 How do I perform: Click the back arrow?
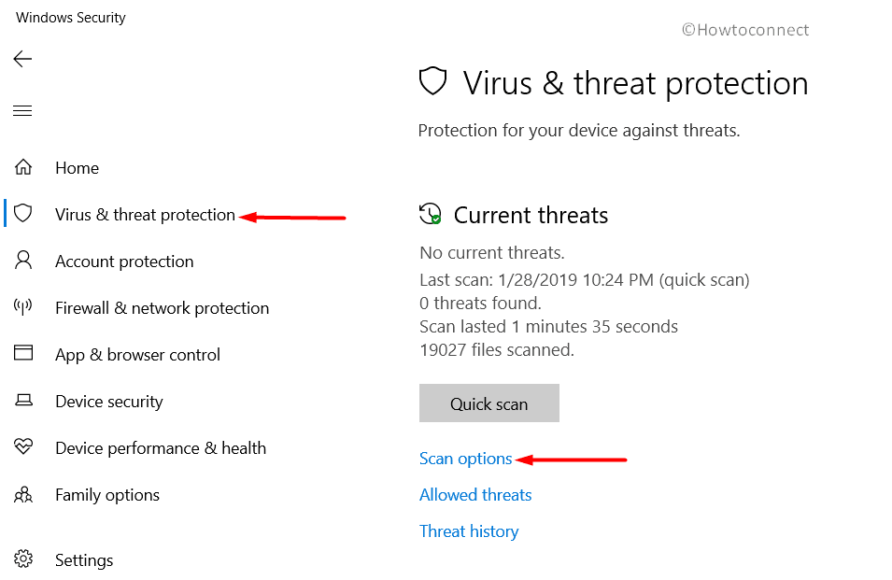(22, 59)
